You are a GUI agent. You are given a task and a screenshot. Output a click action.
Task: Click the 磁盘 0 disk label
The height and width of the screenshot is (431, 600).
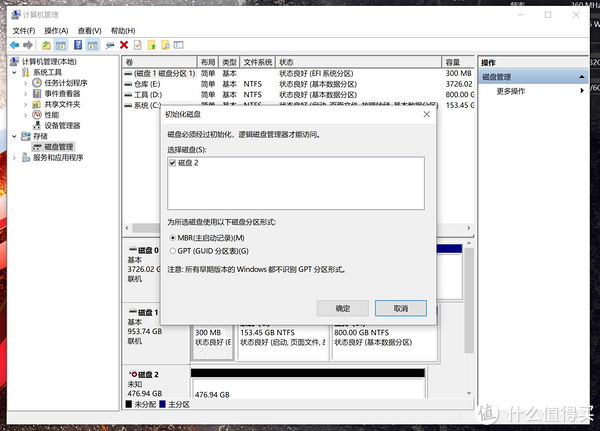coord(148,250)
